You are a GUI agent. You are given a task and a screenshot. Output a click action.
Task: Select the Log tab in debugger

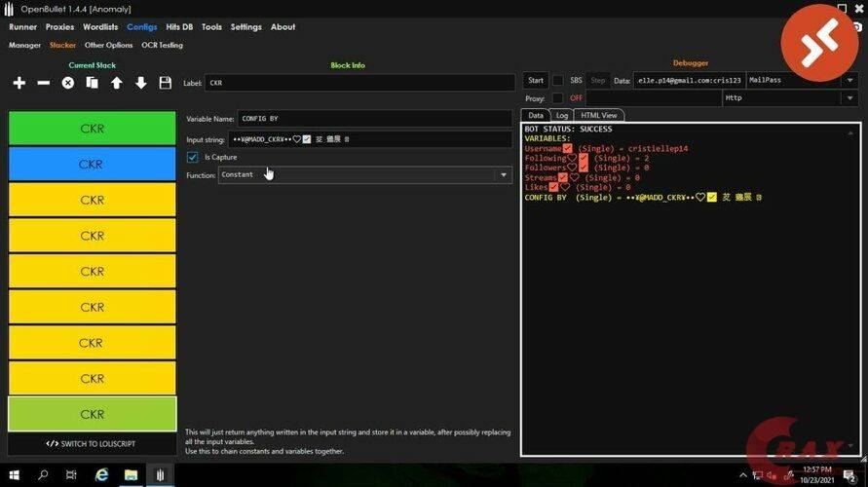(562, 115)
